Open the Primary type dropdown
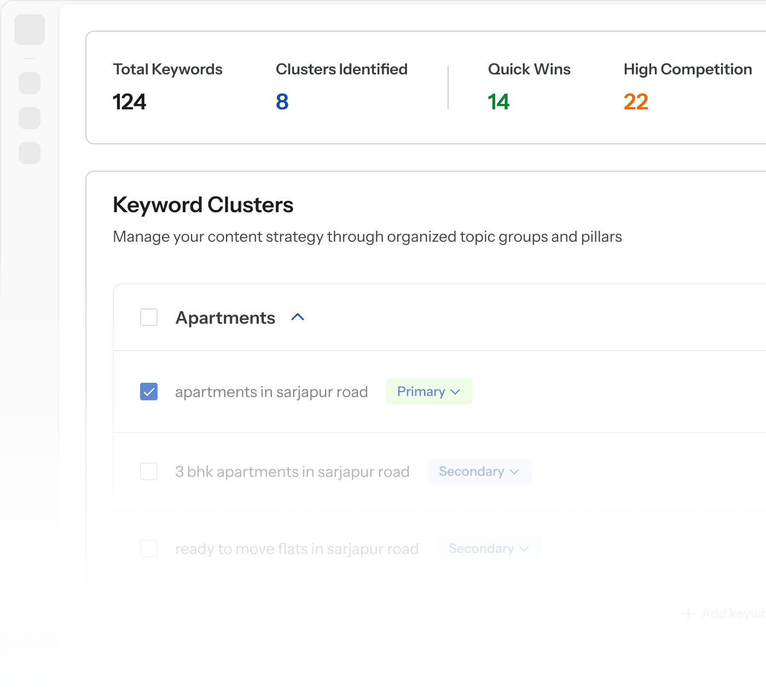Image resolution: width=766 pixels, height=700 pixels. pyautogui.click(x=430, y=392)
